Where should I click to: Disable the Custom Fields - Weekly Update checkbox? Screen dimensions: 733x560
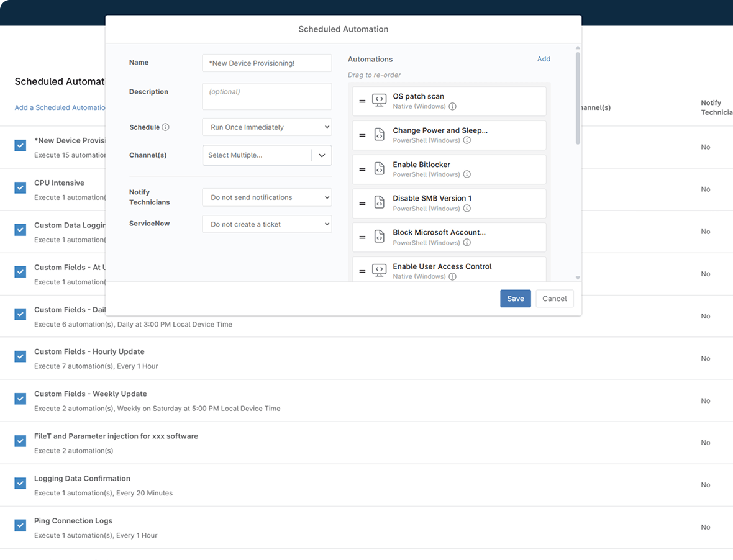coord(20,399)
